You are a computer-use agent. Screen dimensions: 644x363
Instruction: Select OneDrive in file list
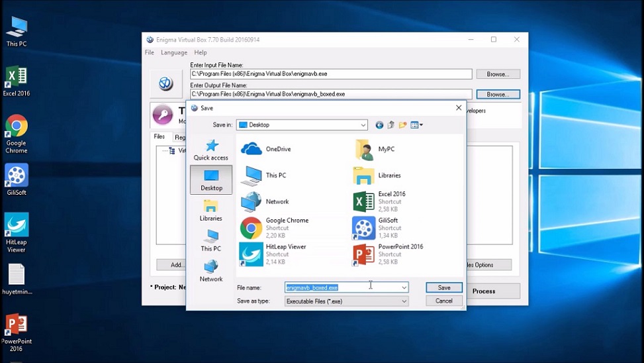click(x=266, y=149)
